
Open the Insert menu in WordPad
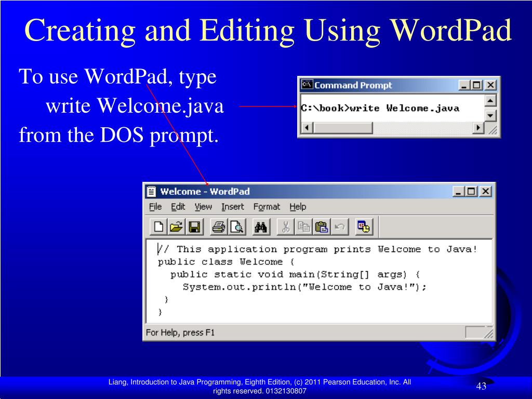(232, 207)
